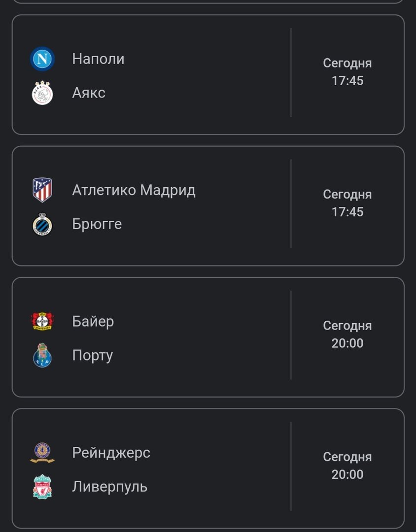
Task: Select the Брюгге team name
Action: [x=97, y=224]
